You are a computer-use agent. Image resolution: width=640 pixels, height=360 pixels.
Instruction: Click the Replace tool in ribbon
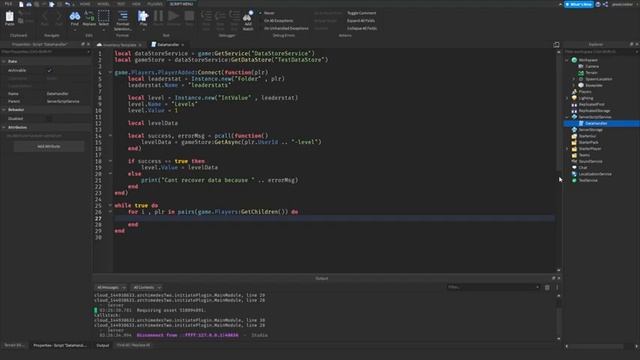pos(89,16)
